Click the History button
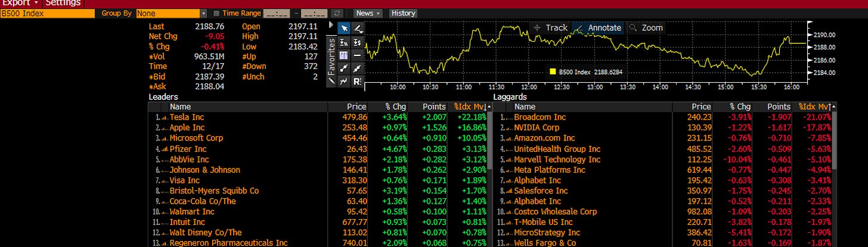This screenshot has height=247, width=868. 404,13
